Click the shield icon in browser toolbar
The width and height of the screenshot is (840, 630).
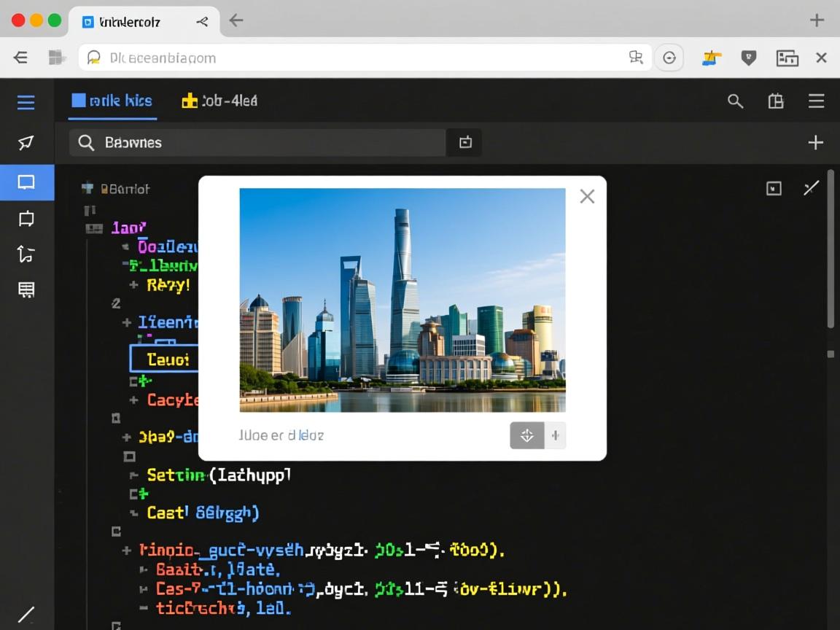[748, 58]
